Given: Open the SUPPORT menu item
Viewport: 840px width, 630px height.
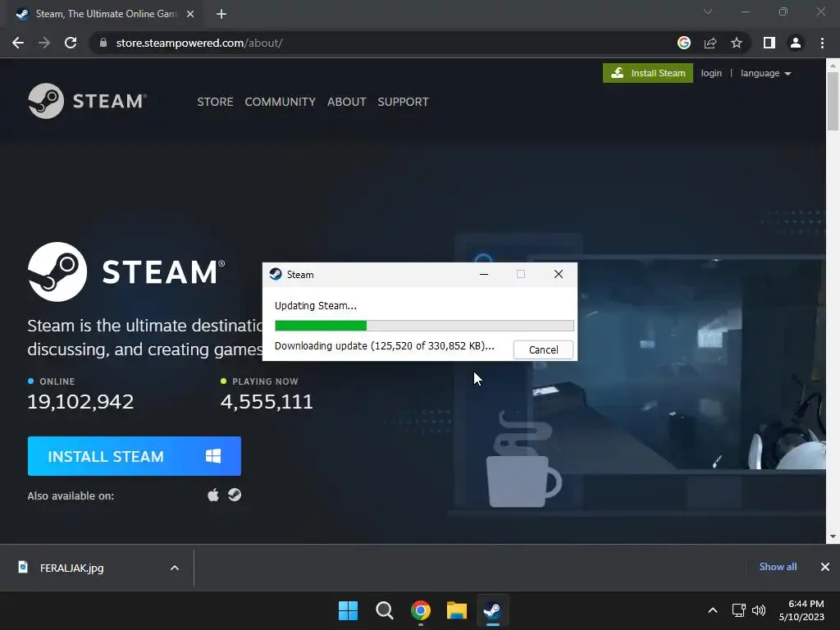Looking at the screenshot, I should tap(403, 102).
